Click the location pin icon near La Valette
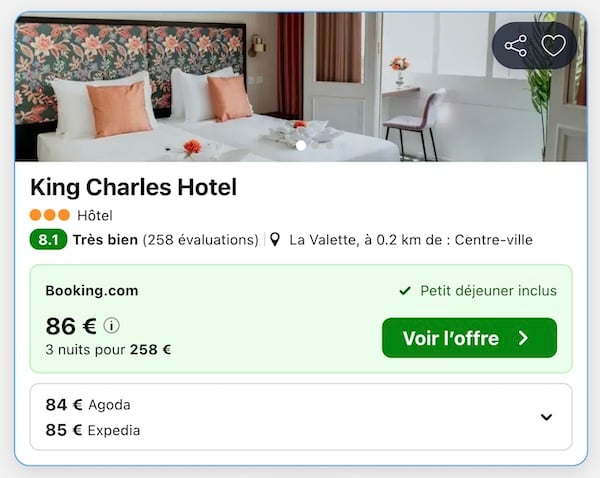 276,240
